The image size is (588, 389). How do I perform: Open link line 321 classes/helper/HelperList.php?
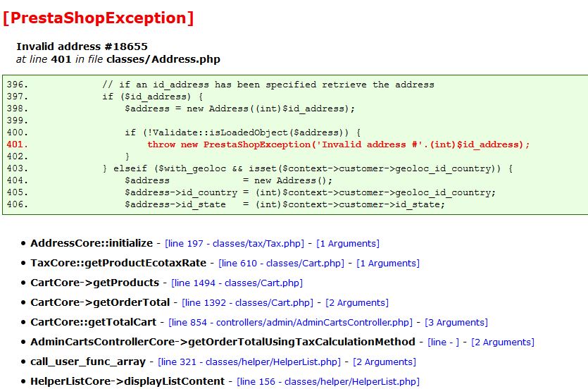249,362
